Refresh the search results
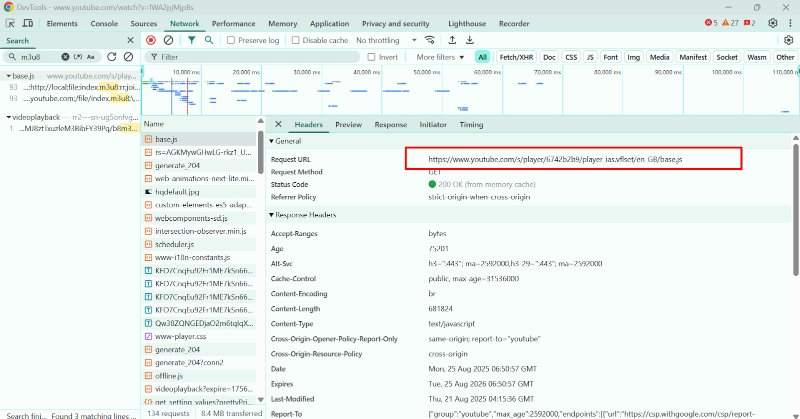800x419 pixels. coord(112,57)
